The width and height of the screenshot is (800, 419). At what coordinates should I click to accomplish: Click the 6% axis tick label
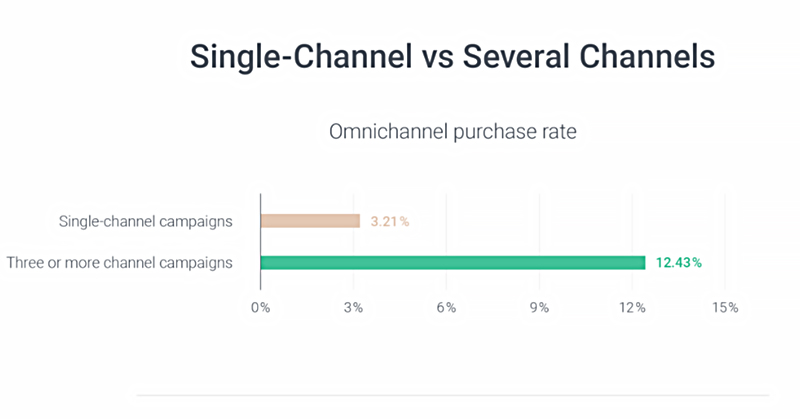446,308
